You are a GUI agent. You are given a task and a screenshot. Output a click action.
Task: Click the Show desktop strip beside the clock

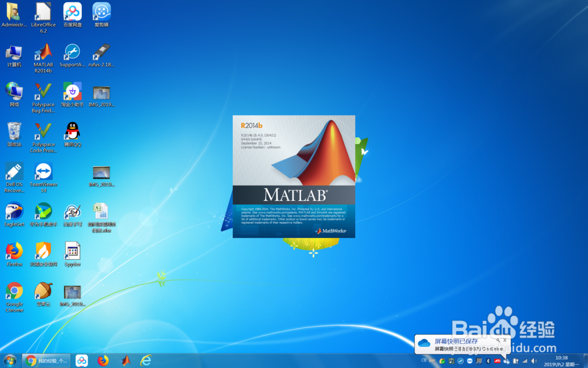tap(586, 361)
